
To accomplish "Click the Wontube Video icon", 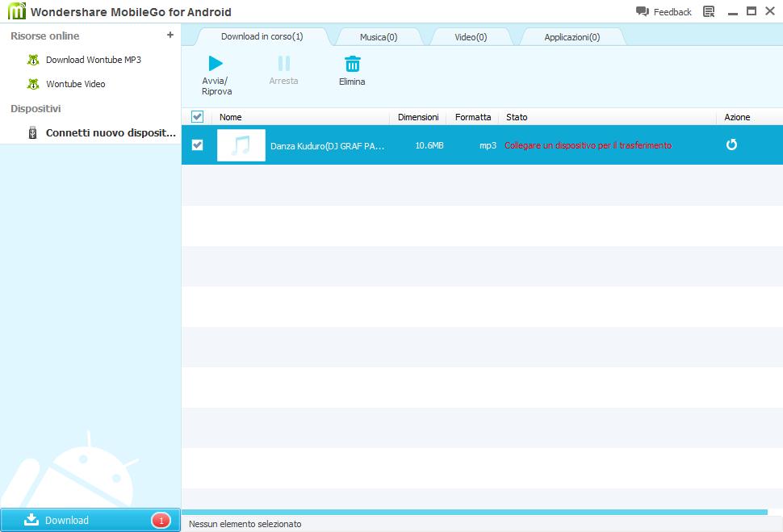I will 33,84.
